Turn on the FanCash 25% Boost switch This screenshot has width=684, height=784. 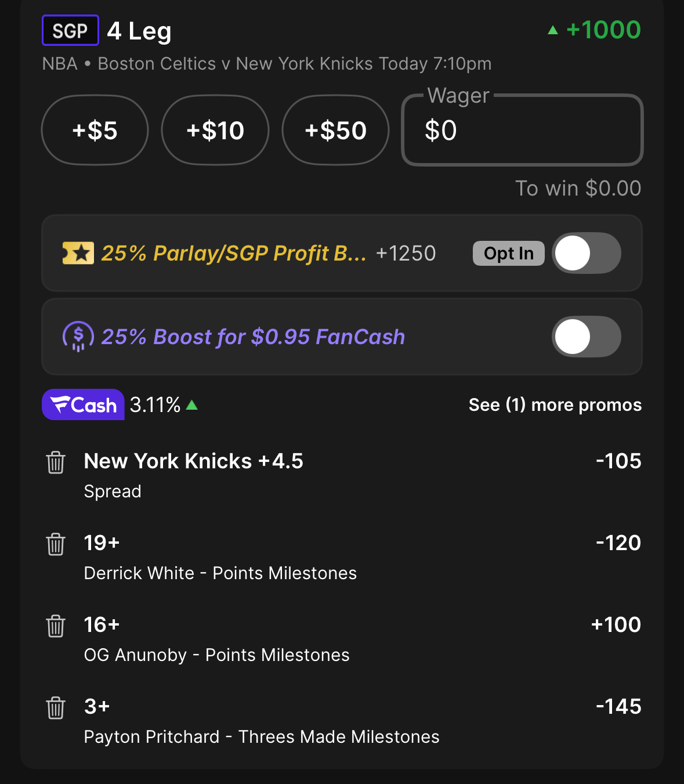[x=586, y=337]
